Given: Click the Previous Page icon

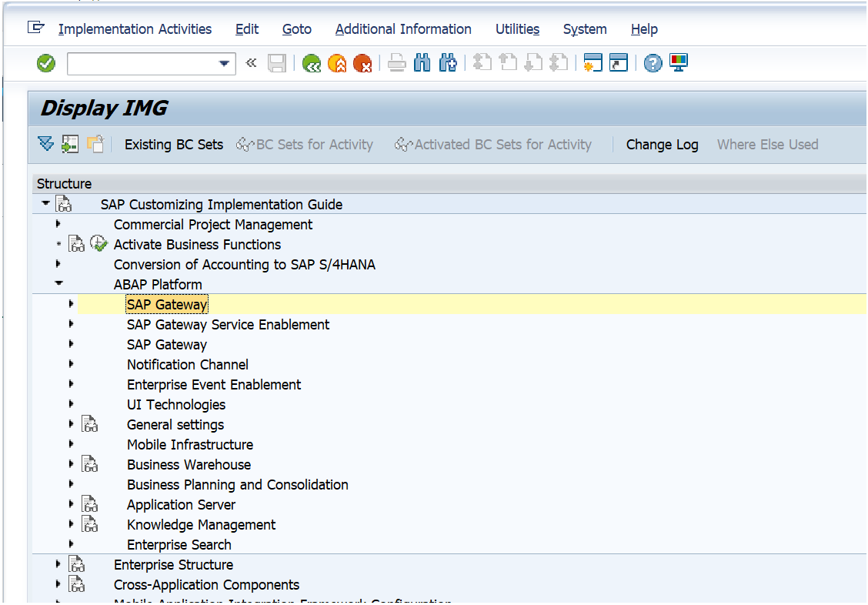Looking at the screenshot, I should pyautogui.click(x=508, y=62).
